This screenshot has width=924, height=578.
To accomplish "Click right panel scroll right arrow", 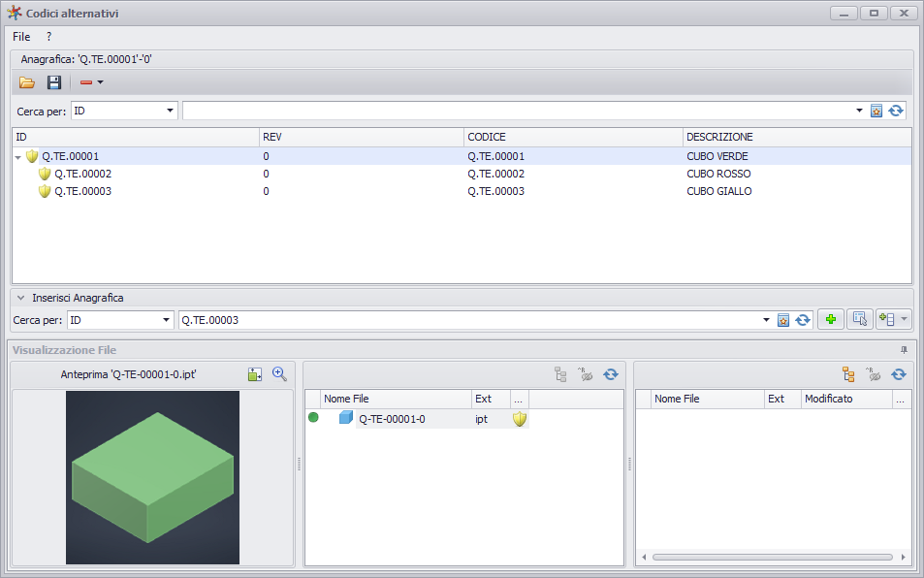I will [x=904, y=557].
